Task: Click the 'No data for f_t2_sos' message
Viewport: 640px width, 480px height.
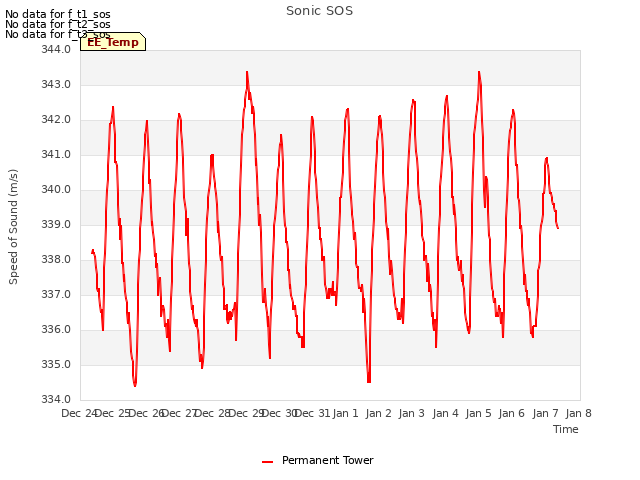Action: click(58, 24)
